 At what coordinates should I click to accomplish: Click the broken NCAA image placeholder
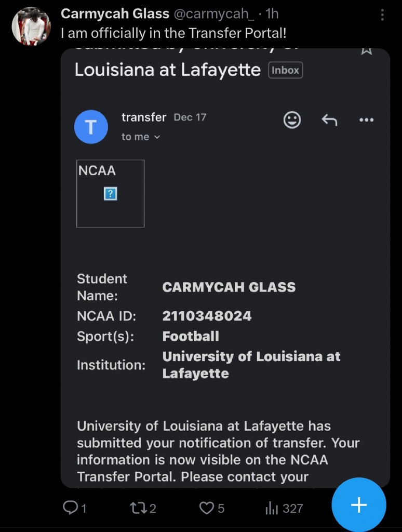pyautogui.click(x=110, y=194)
